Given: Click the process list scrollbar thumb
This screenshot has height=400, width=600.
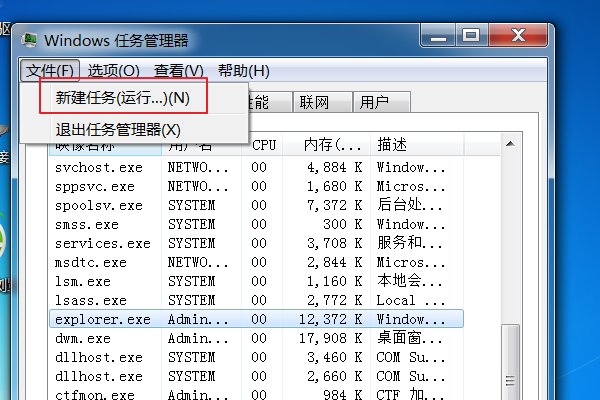Looking at the screenshot, I should pyautogui.click(x=510, y=362).
